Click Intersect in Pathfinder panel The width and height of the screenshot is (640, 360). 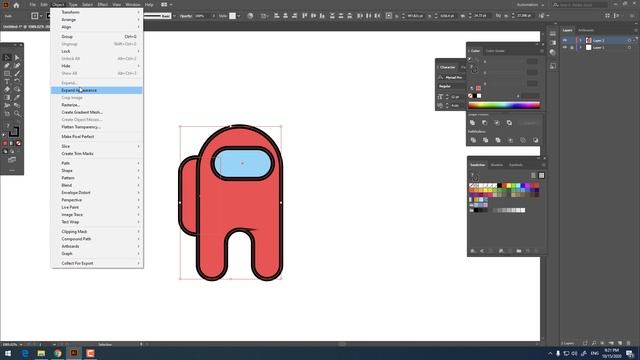pos(497,122)
